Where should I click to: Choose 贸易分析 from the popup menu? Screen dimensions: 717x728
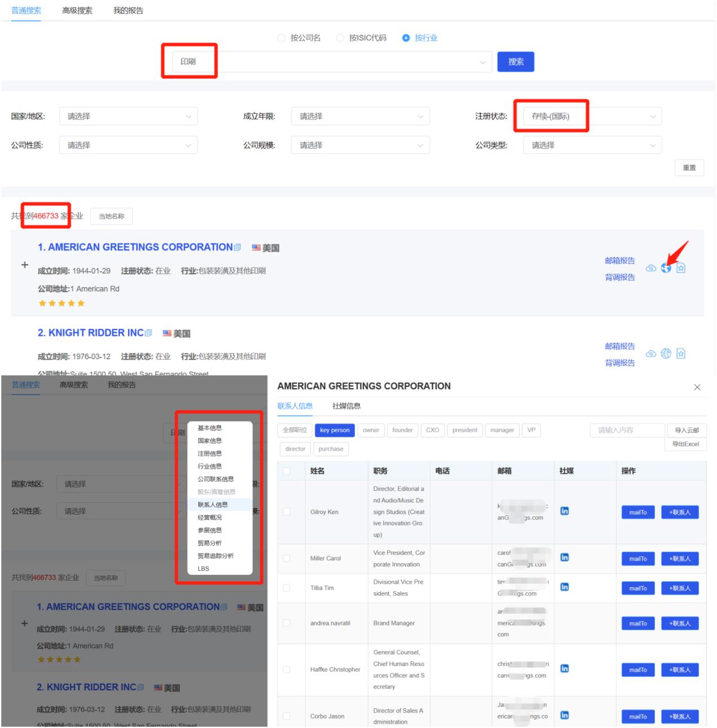[x=210, y=543]
